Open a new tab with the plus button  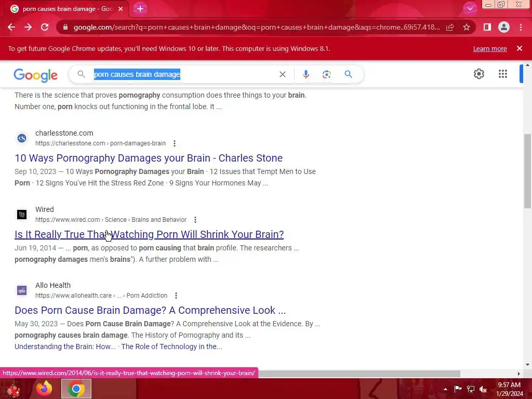pos(140,9)
